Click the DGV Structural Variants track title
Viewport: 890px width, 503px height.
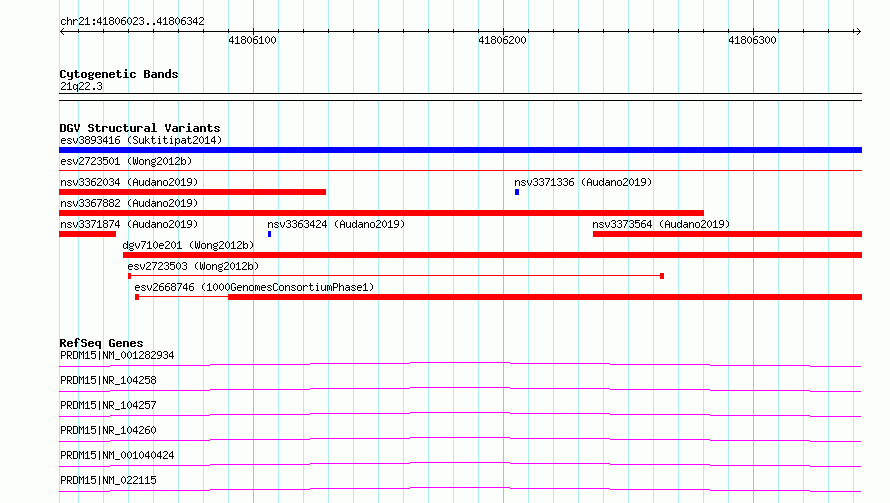point(140,128)
